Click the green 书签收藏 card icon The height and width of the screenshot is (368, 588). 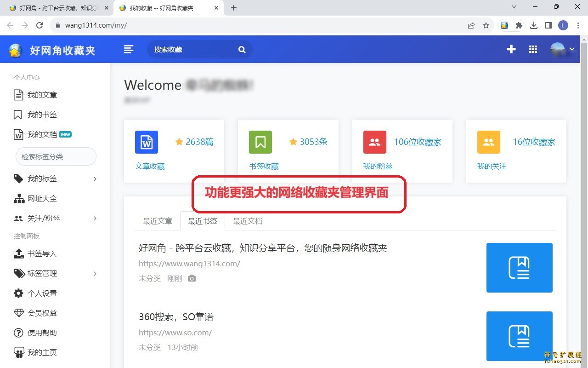pyautogui.click(x=260, y=142)
